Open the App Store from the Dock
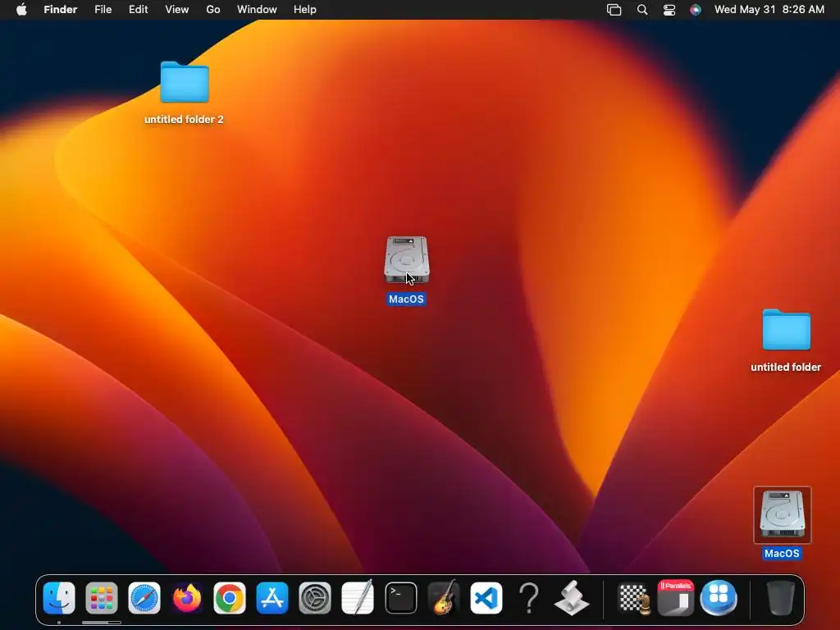840x630 pixels. click(272, 597)
